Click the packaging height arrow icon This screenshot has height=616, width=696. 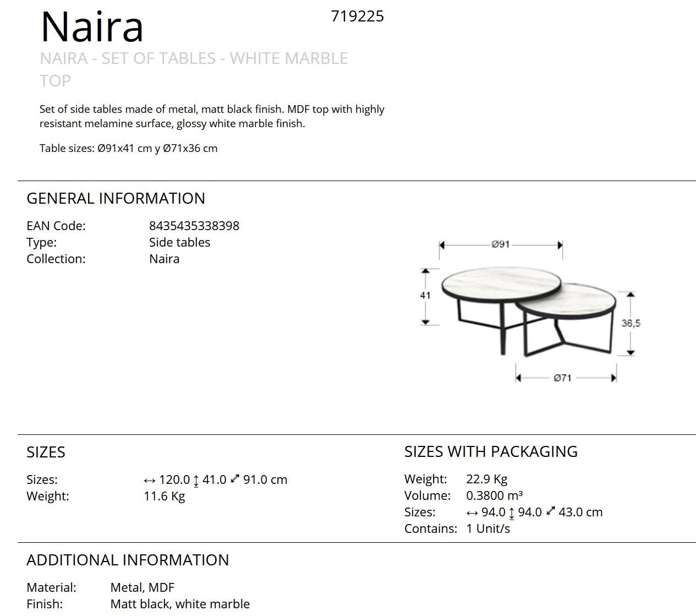tap(512, 513)
